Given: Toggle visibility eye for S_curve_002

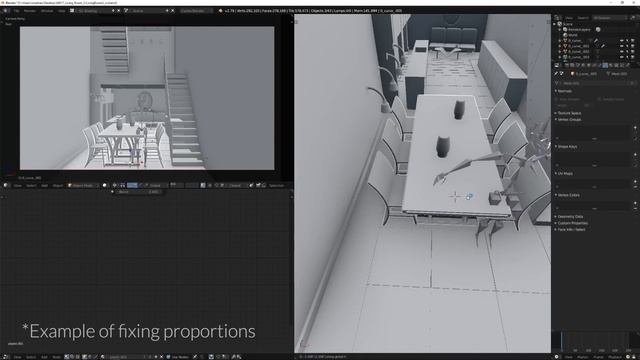Looking at the screenshot, I should click(x=622, y=51).
